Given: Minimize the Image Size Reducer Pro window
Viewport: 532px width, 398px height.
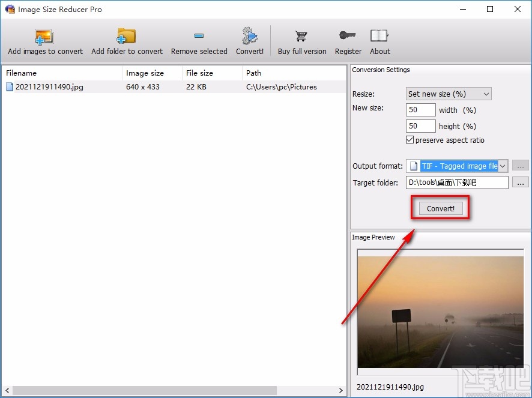Looking at the screenshot, I should 463,9.
